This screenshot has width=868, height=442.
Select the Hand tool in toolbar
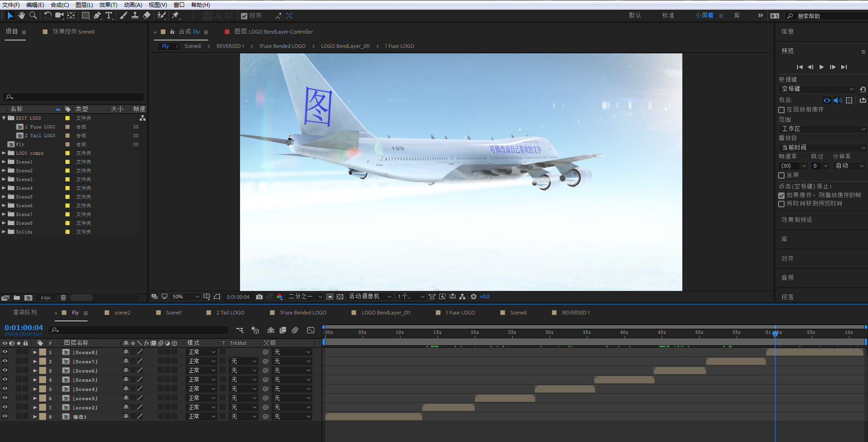(22, 16)
